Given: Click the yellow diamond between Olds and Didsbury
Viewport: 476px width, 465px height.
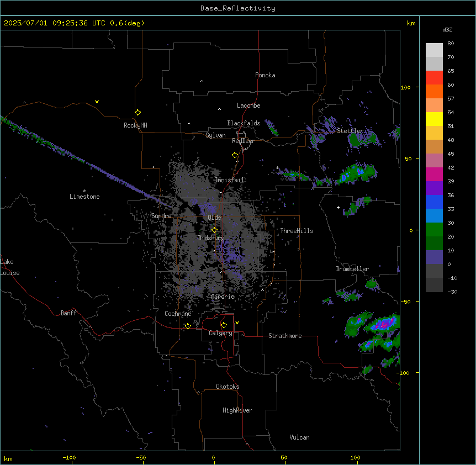Looking at the screenshot, I should [x=214, y=230].
